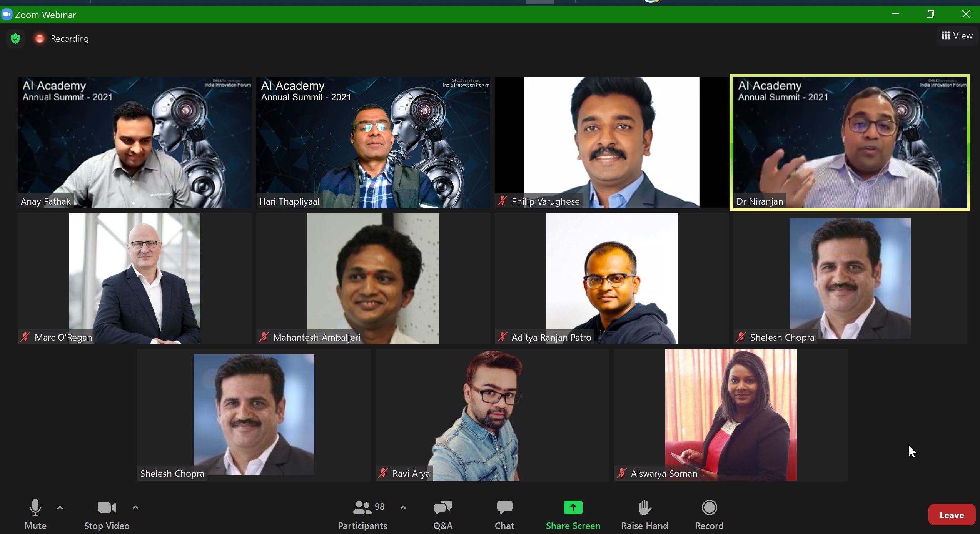
Task: Click the Hari Thapliyaal name label
Action: click(x=289, y=201)
